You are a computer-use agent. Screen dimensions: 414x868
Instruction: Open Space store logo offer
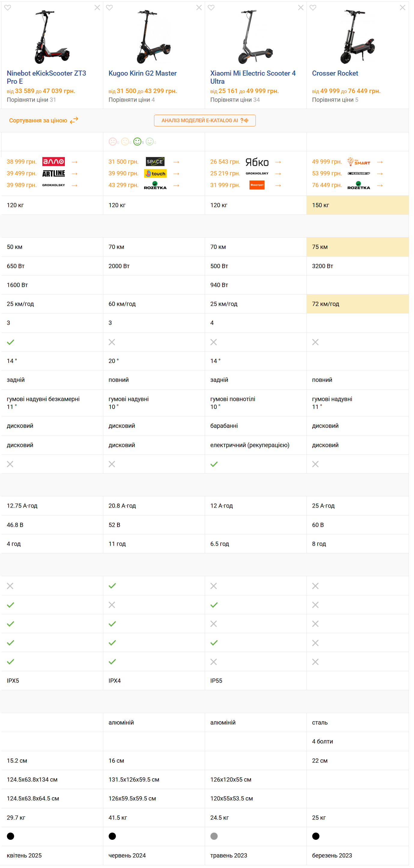coord(155,162)
